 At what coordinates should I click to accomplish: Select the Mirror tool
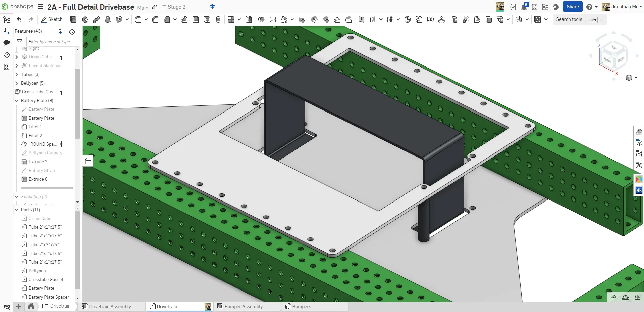point(249,19)
